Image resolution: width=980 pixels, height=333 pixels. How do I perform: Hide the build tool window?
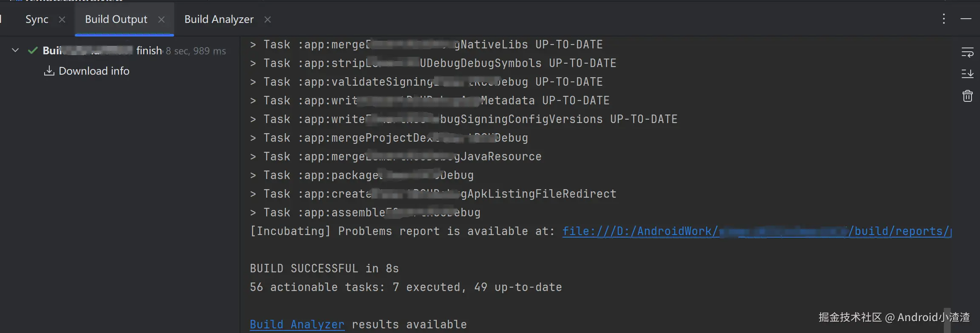[x=966, y=19]
